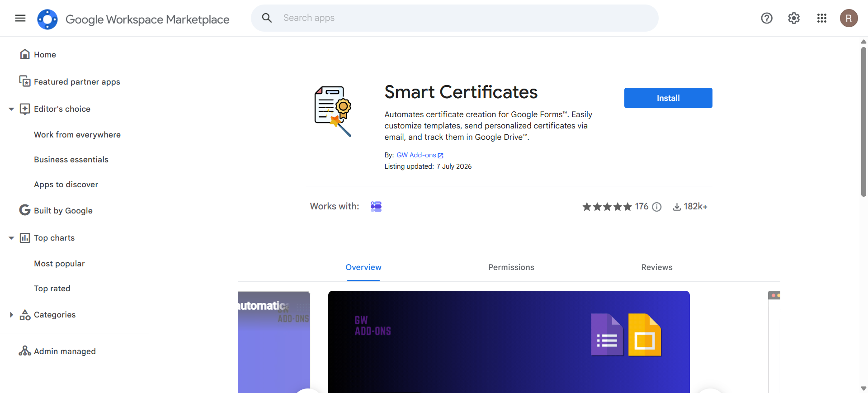Image resolution: width=868 pixels, height=393 pixels.
Task: Install Smart Certificates
Action: pyautogui.click(x=668, y=98)
